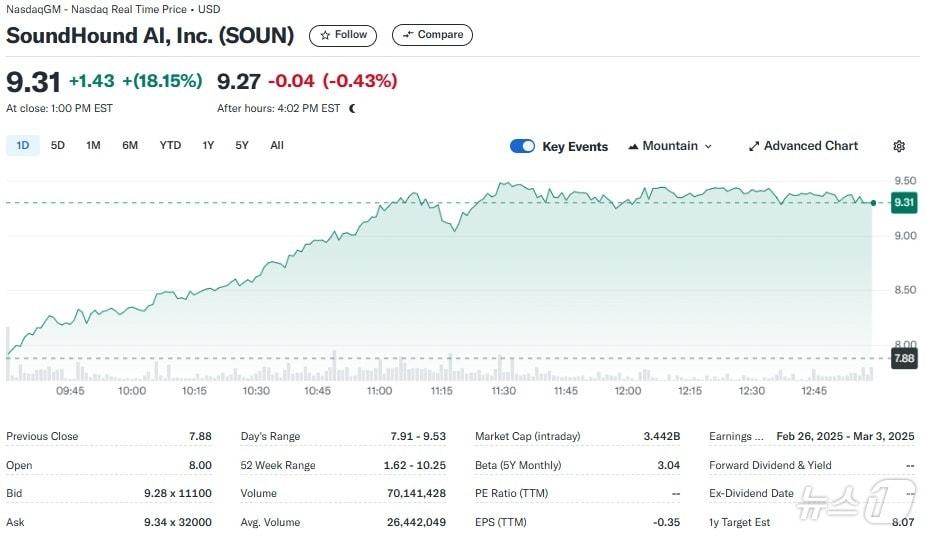Click the Previous Close value 7.88
The height and width of the screenshot is (536, 926).
(x=200, y=436)
